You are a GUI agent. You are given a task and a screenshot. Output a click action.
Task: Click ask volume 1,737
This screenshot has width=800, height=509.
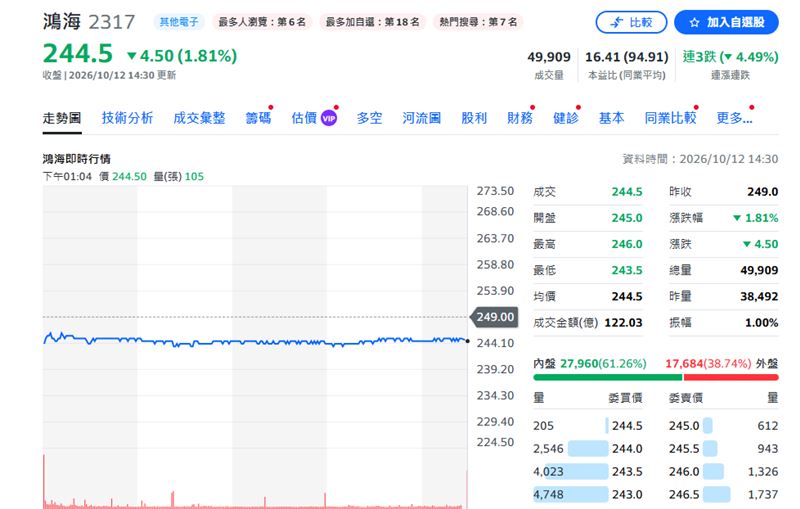pos(763,494)
